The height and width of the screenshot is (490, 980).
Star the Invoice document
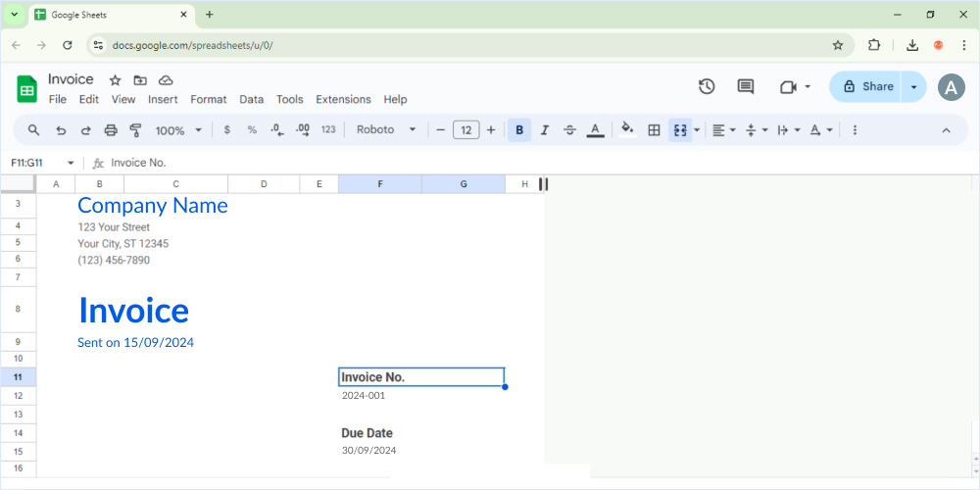tap(115, 80)
